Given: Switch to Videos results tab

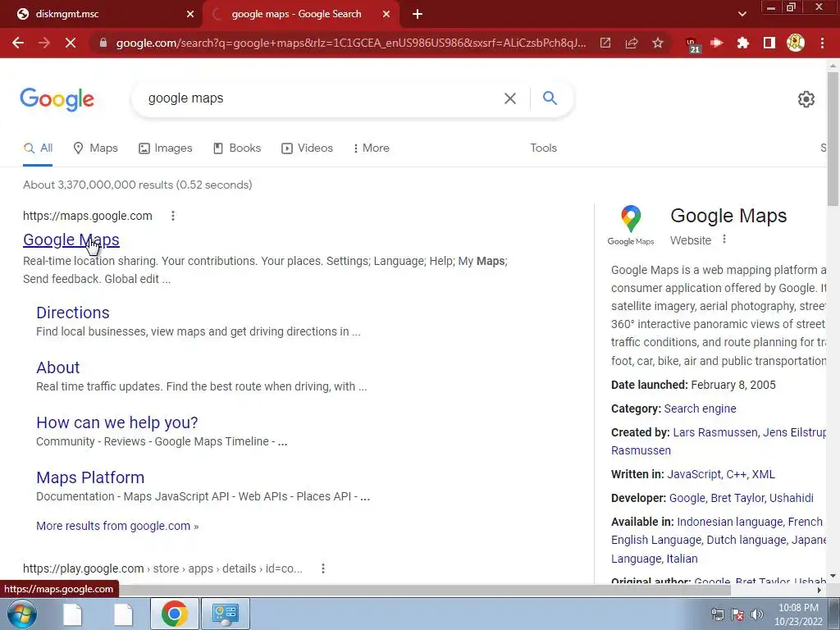Looking at the screenshot, I should click(x=307, y=148).
